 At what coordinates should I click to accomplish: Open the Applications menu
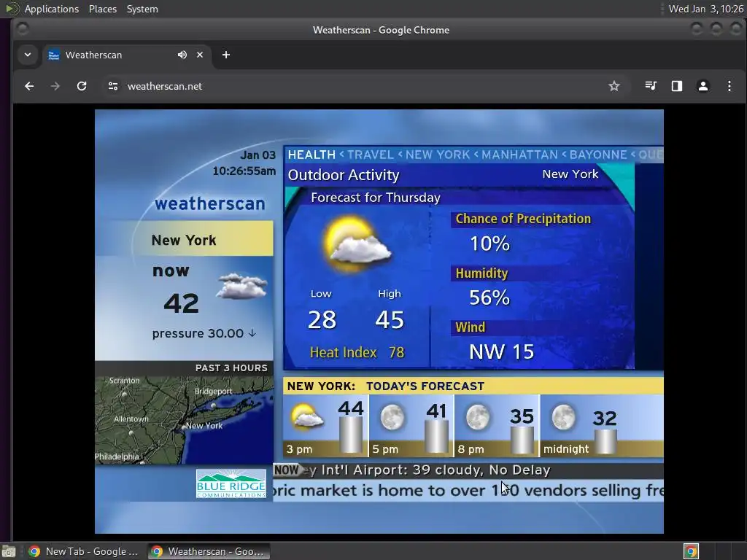52,9
